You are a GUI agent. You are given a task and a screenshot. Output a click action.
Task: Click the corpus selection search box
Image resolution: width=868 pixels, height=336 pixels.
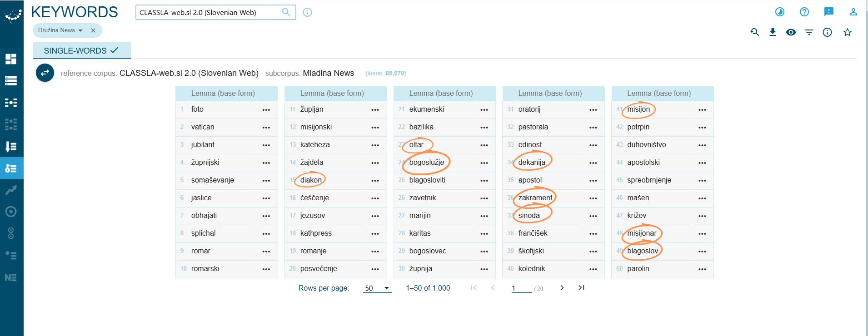point(215,12)
